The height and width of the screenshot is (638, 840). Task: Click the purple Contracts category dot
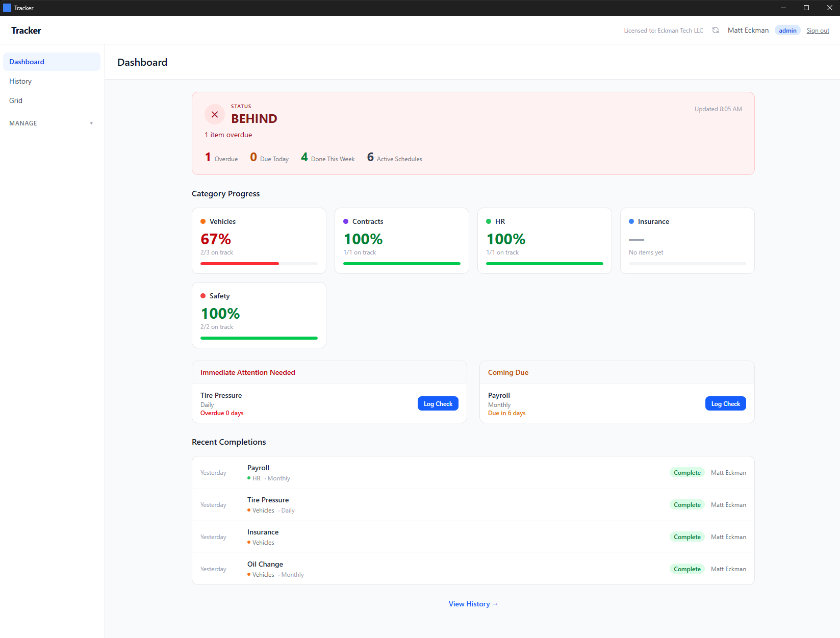(346, 221)
